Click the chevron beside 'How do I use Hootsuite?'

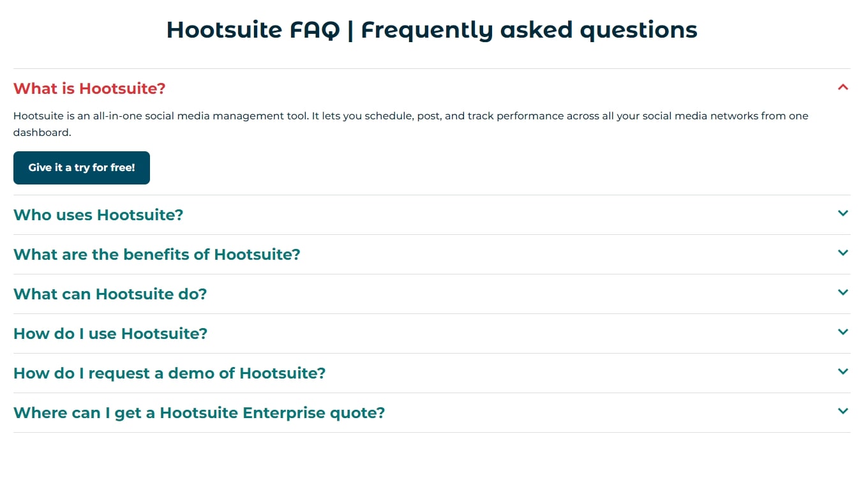tap(842, 332)
